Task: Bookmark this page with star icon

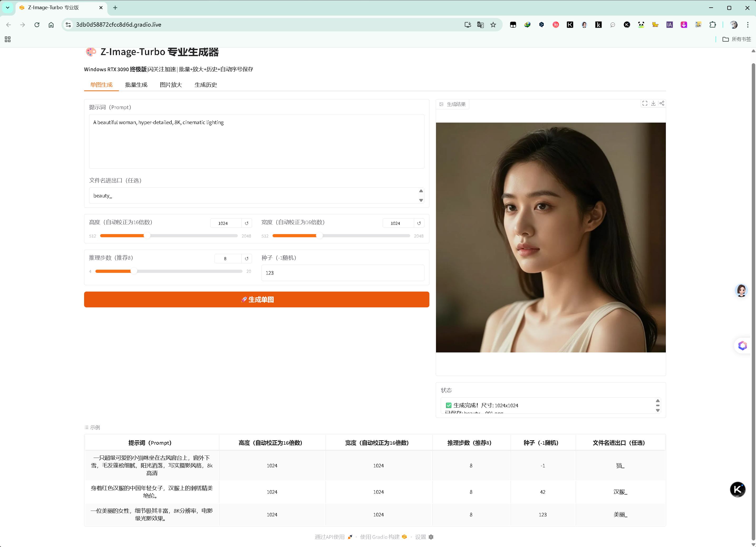Action: coord(493,25)
